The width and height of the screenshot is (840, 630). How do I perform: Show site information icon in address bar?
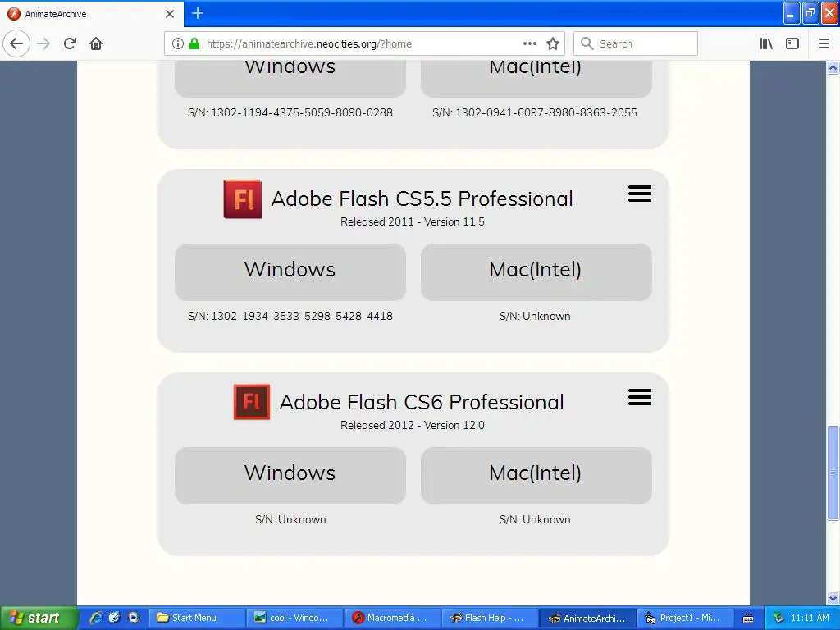coord(178,43)
